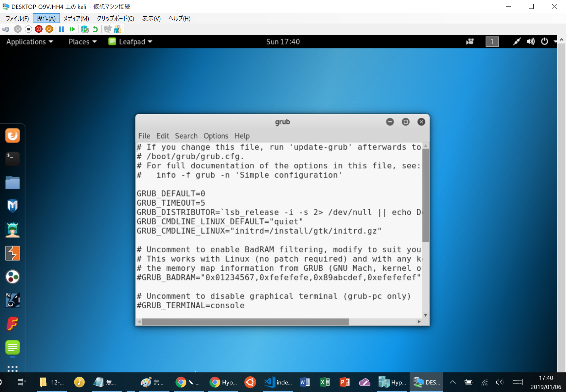Pause the kali virtual machine

pos(62,29)
